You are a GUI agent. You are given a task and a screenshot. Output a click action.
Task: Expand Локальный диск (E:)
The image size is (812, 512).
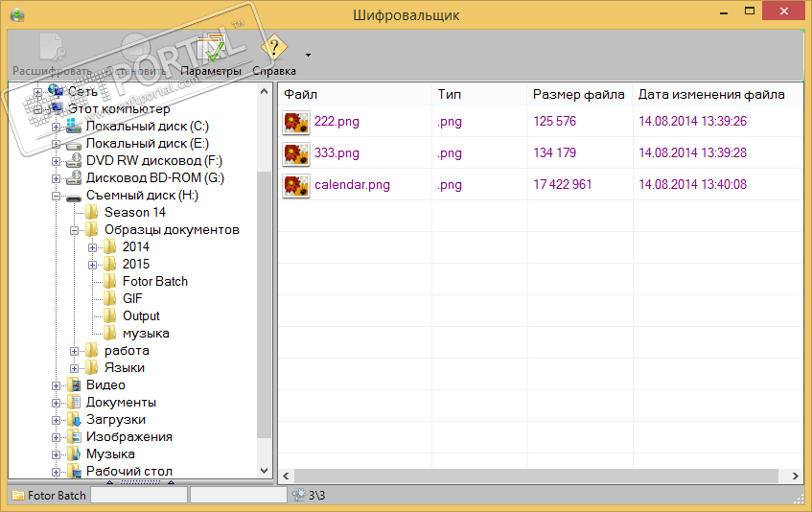point(56,144)
